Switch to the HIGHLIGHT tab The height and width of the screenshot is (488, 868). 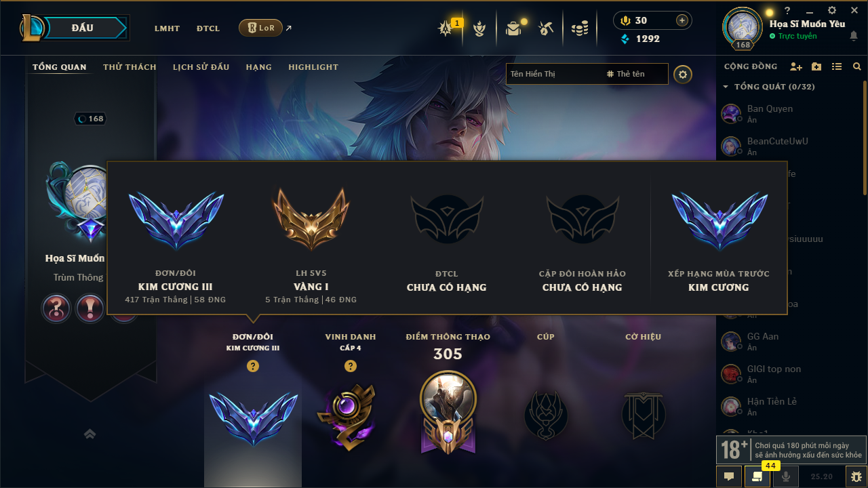pos(313,67)
